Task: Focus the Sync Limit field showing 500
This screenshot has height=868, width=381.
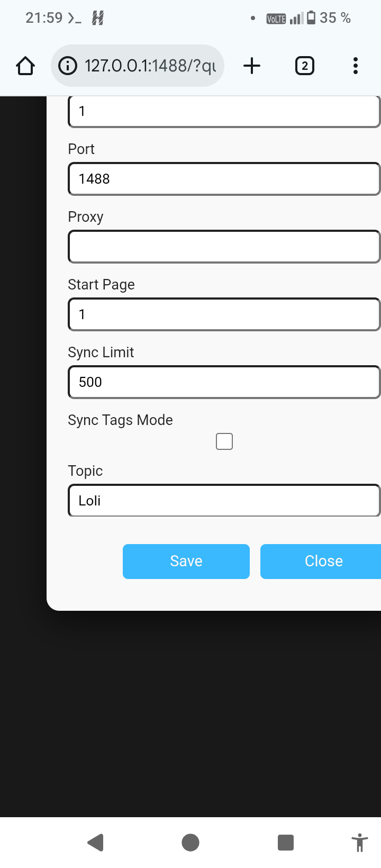Action: pos(224,382)
